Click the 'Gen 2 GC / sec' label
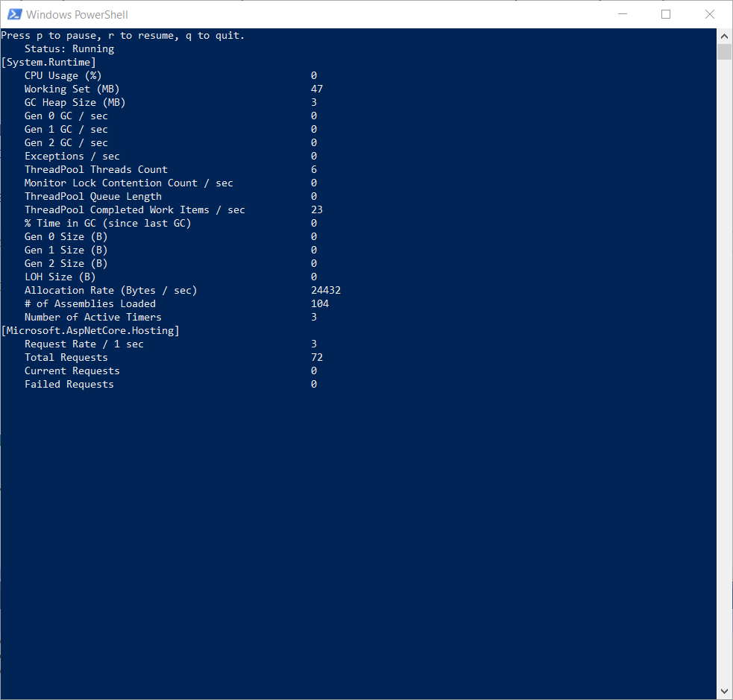 [66, 143]
